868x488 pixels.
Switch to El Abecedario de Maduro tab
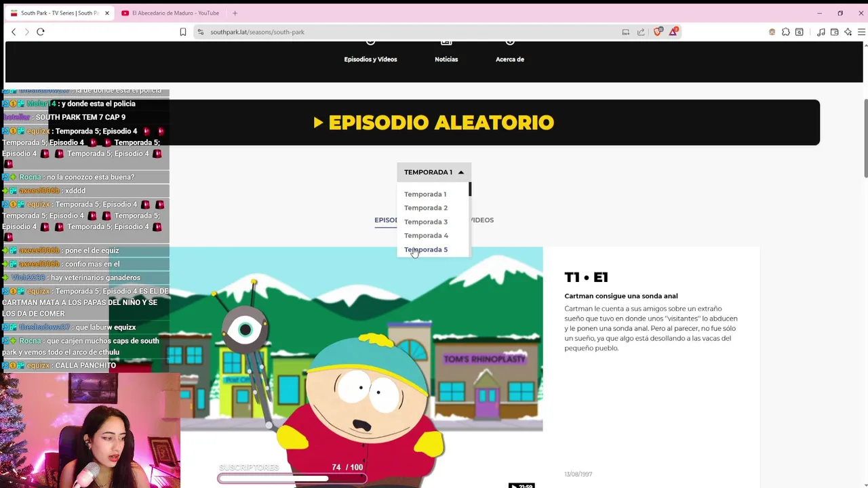[171, 13]
